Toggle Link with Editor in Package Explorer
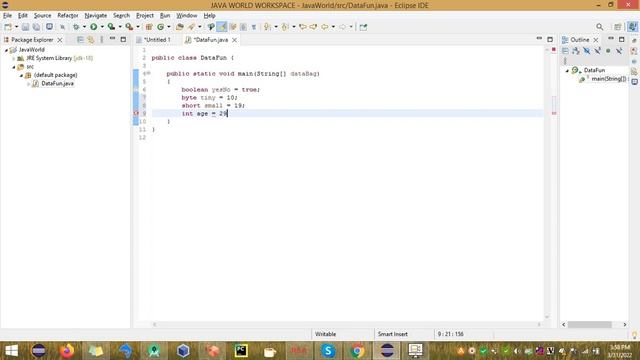 pyautogui.click(x=91, y=40)
